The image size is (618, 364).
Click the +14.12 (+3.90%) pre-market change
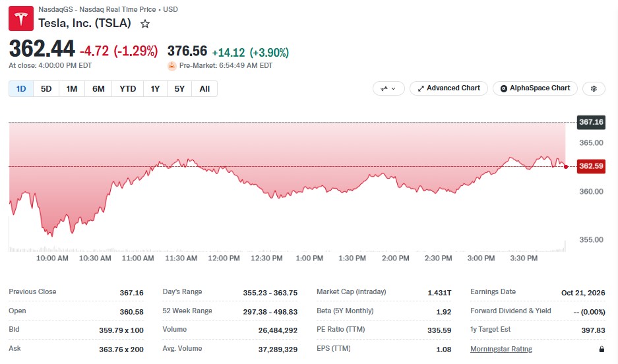coord(250,52)
